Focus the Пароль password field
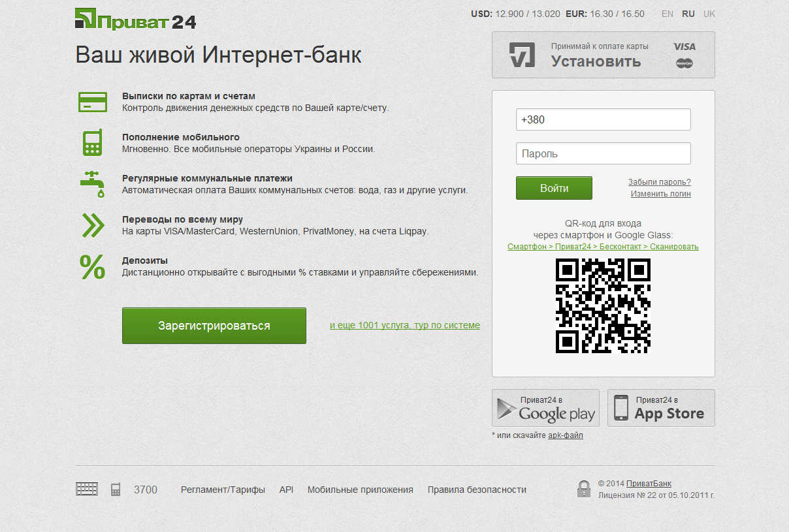Viewport: 789px width, 532px height. pyautogui.click(x=604, y=153)
